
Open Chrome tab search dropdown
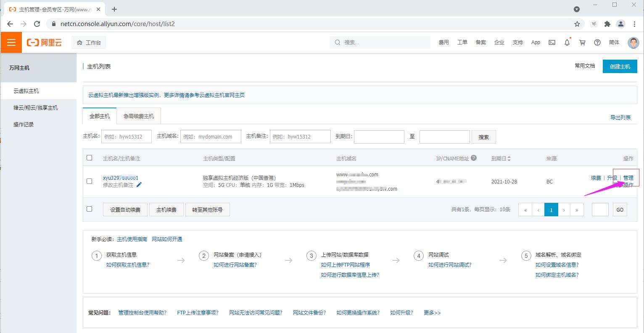(577, 9)
